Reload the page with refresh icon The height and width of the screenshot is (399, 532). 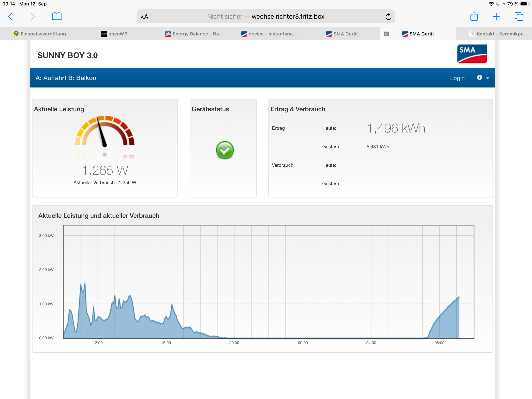click(x=388, y=16)
